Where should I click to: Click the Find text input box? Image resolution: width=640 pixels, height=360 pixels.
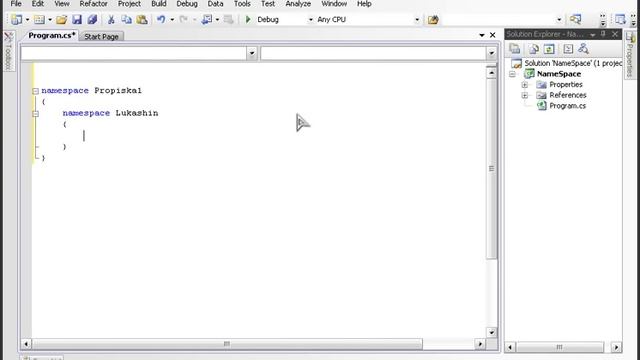pyautogui.click(x=498, y=20)
